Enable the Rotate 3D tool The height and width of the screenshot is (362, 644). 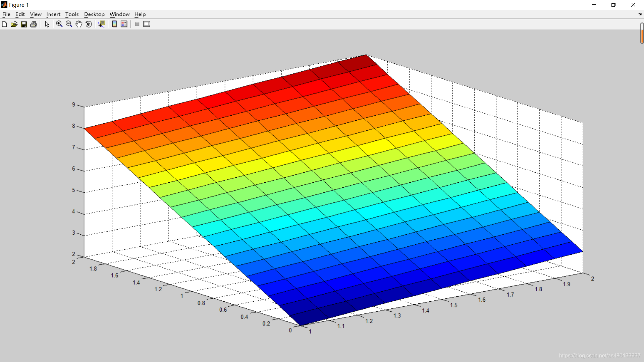pyautogui.click(x=89, y=24)
